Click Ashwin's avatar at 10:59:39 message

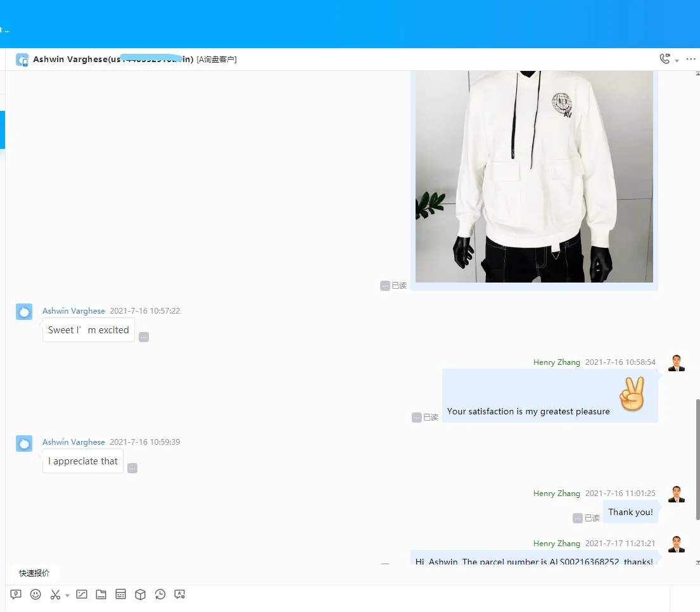point(24,443)
